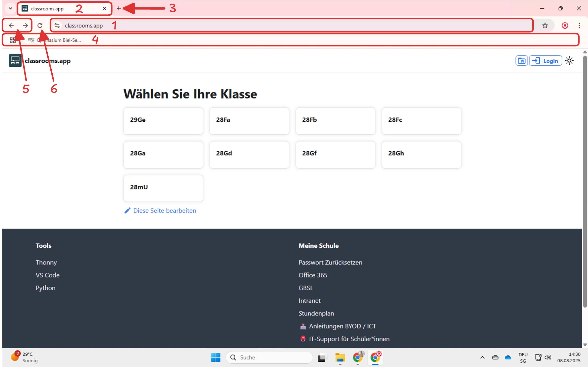The image size is (588, 367).
Task: Toggle light/dark theme with the sun icon
Action: coord(569,61)
